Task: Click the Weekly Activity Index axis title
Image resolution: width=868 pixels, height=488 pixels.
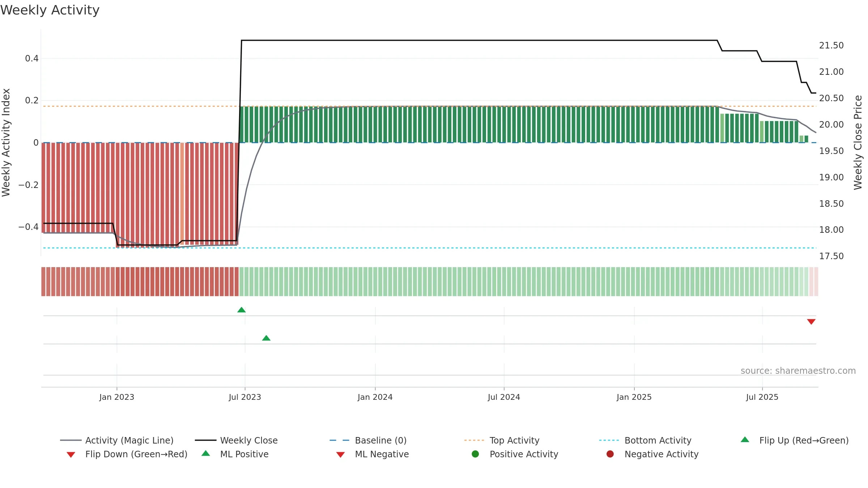Action: pos(6,142)
